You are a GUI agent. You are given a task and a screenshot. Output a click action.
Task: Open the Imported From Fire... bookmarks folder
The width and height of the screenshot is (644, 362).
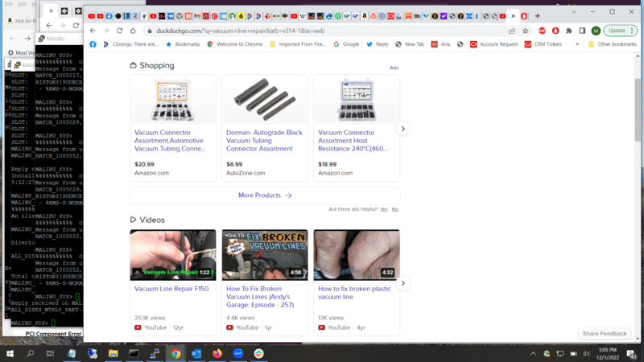click(x=298, y=44)
